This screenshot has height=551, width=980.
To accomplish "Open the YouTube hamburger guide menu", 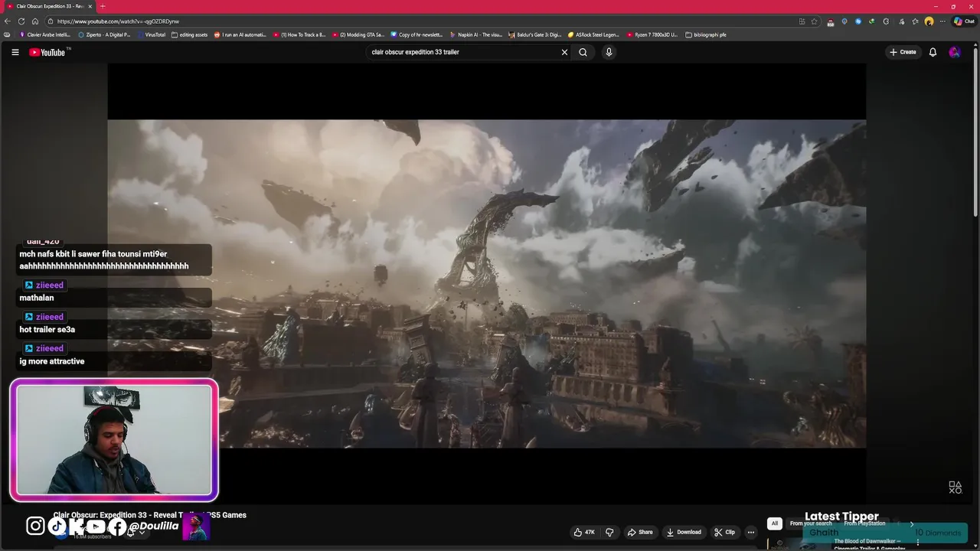I will (15, 52).
